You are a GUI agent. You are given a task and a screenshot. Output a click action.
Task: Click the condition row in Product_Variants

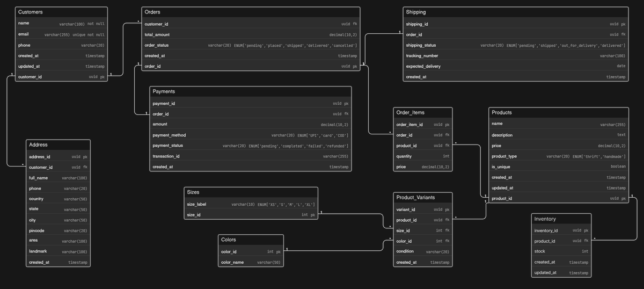pos(423,251)
